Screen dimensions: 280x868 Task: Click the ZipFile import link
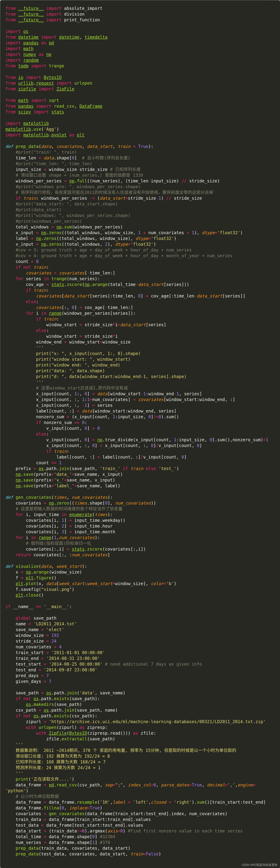(66, 89)
